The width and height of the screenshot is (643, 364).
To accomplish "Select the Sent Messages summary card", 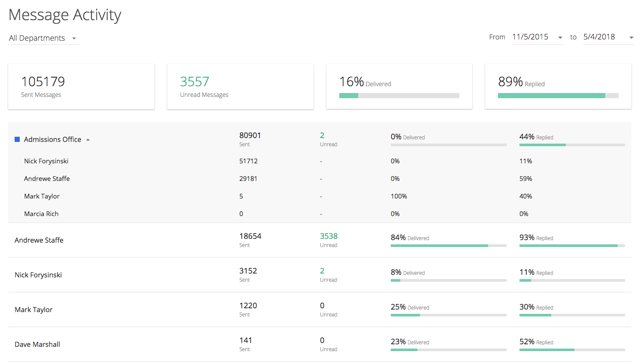I will pyautogui.click(x=81, y=87).
